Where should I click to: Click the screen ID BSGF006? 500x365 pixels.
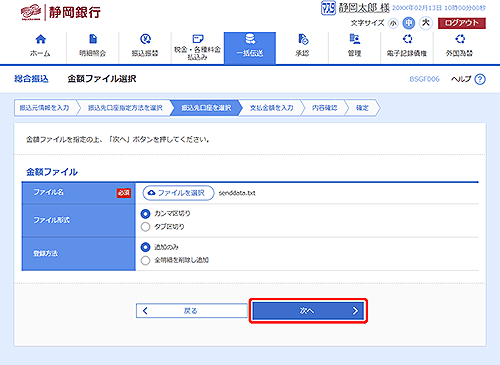coord(424,79)
